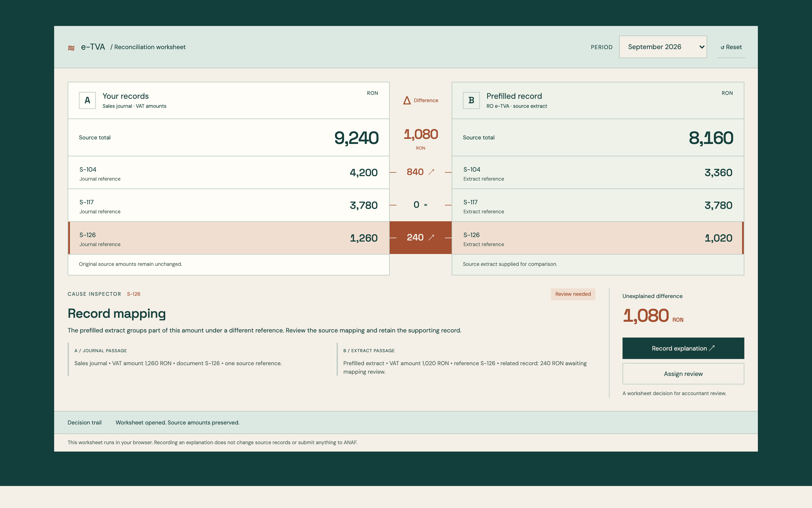812x508 pixels.
Task: Click the Record explanation button
Action: tap(683, 349)
